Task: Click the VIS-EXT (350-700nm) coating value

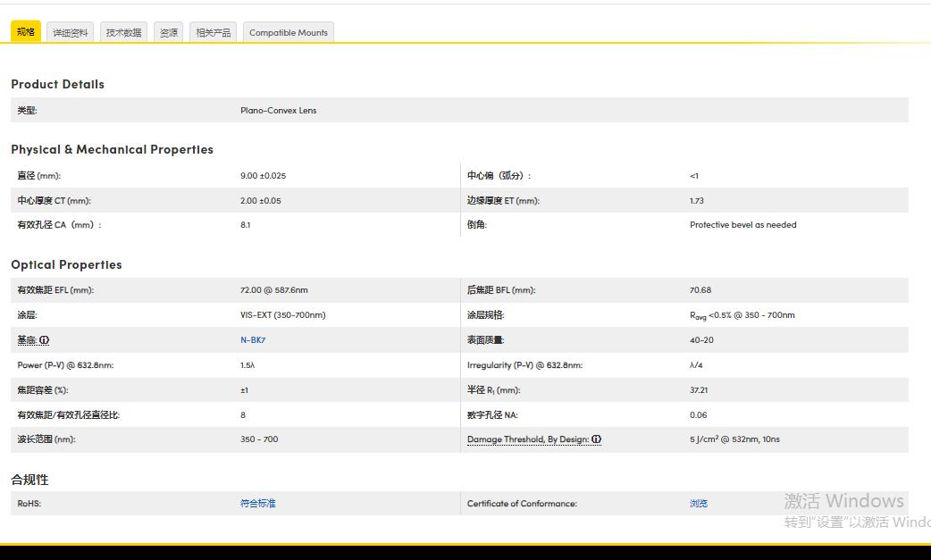Action: click(282, 315)
